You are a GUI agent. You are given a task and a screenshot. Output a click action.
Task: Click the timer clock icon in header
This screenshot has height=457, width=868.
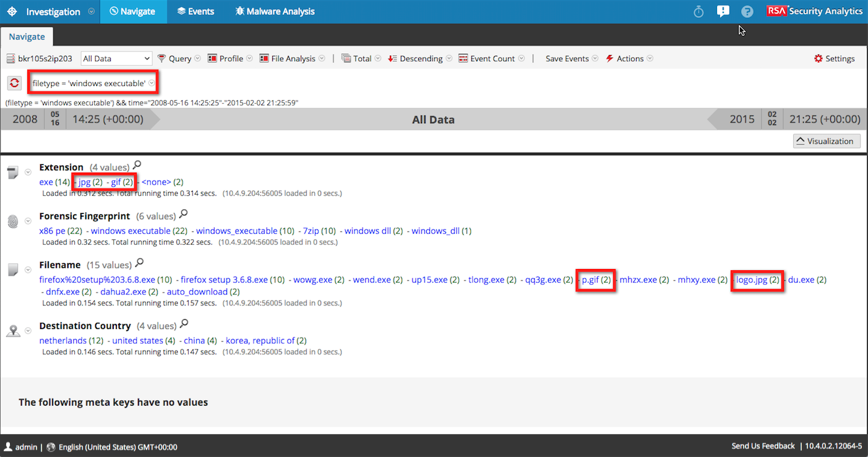[698, 11]
